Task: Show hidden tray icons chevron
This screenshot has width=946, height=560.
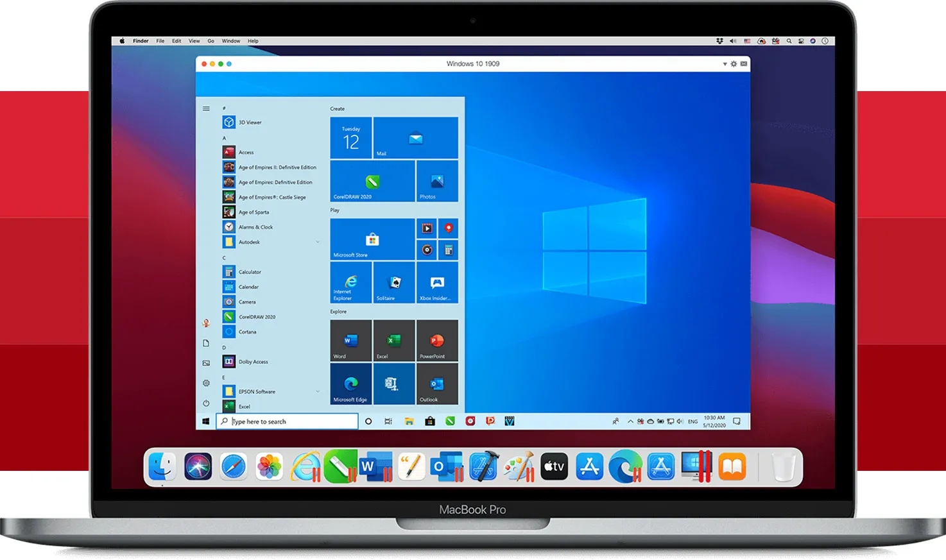Action: click(630, 421)
